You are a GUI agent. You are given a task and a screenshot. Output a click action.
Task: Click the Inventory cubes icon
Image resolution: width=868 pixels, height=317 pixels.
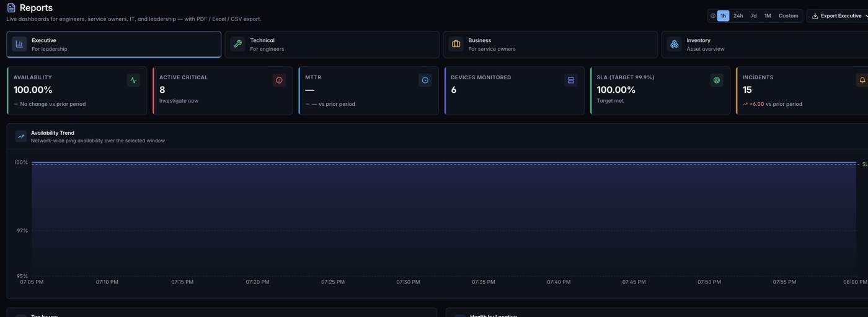[674, 44]
